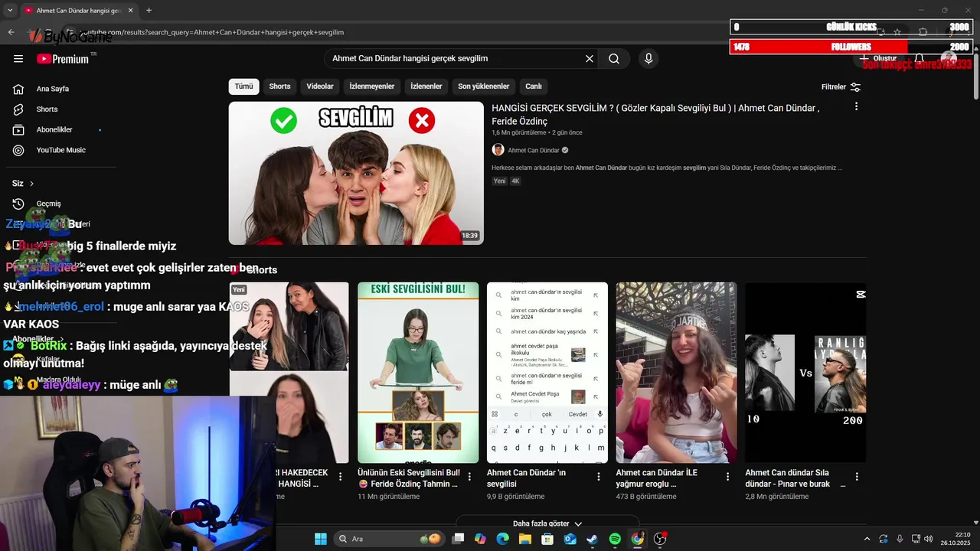980x551 pixels.
Task: Open Steam from the taskbar
Action: tap(593, 539)
